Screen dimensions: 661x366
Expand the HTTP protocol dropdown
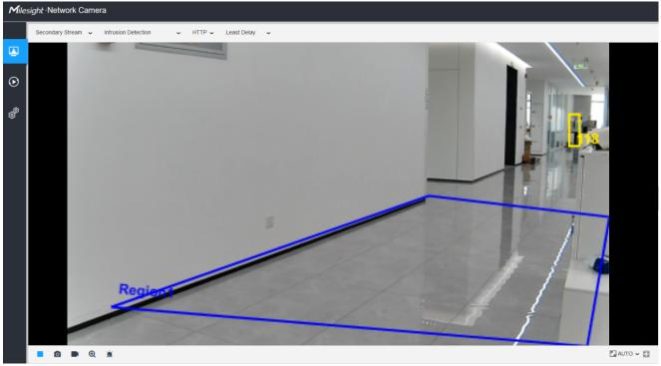click(x=203, y=32)
